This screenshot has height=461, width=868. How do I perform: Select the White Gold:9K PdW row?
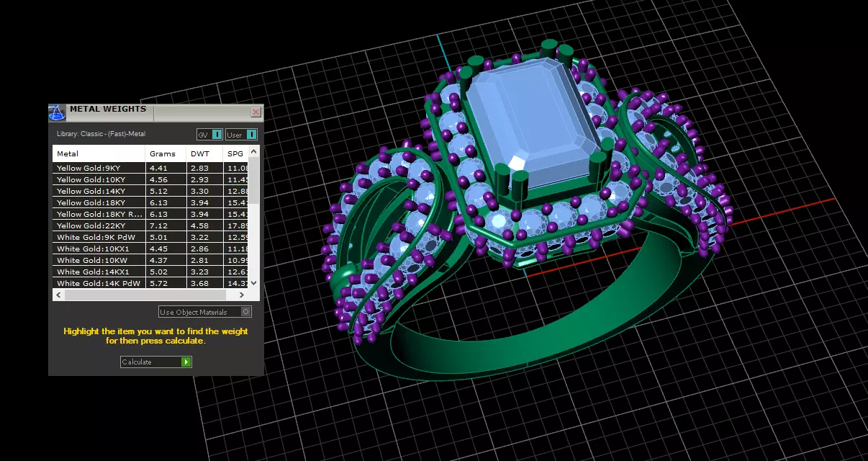(x=150, y=237)
